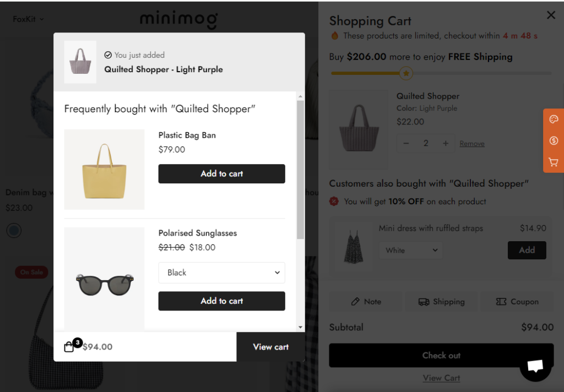Click the Plastic Bag Ban product thumbnail
The height and width of the screenshot is (392, 564).
[x=104, y=170]
